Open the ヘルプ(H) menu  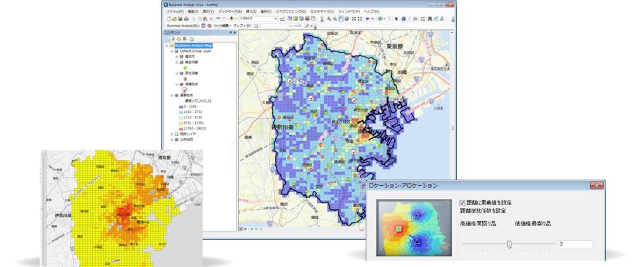tap(371, 12)
